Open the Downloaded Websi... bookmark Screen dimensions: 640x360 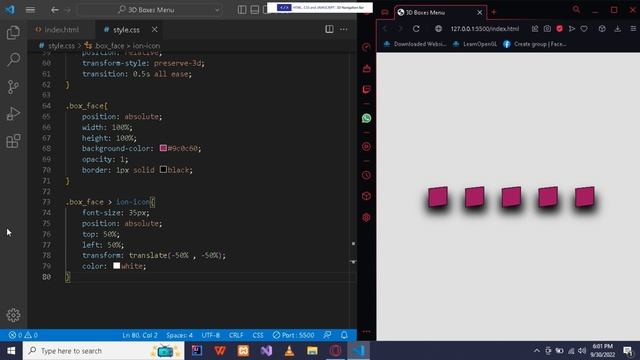(415, 44)
